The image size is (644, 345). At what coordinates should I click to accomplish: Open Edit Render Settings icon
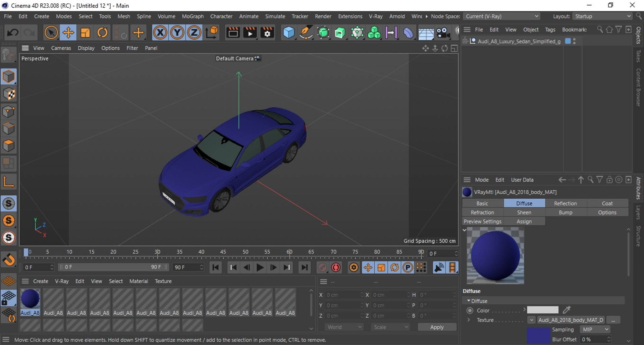267,33
